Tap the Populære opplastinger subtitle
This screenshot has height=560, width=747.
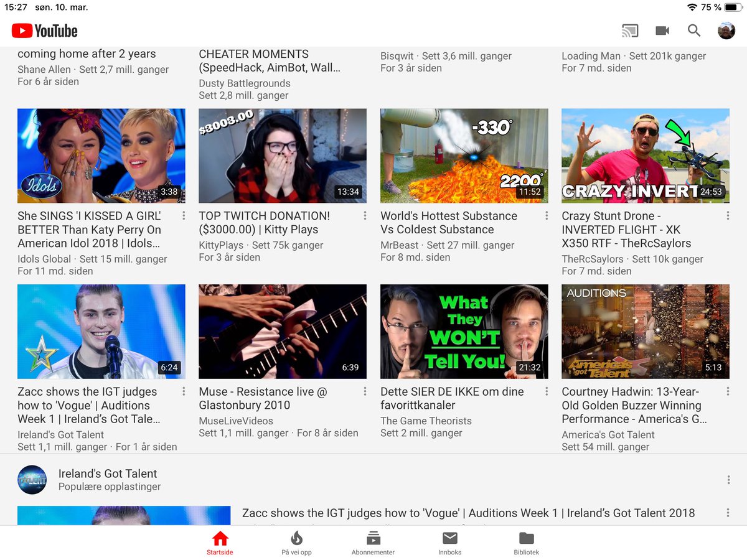point(110,487)
